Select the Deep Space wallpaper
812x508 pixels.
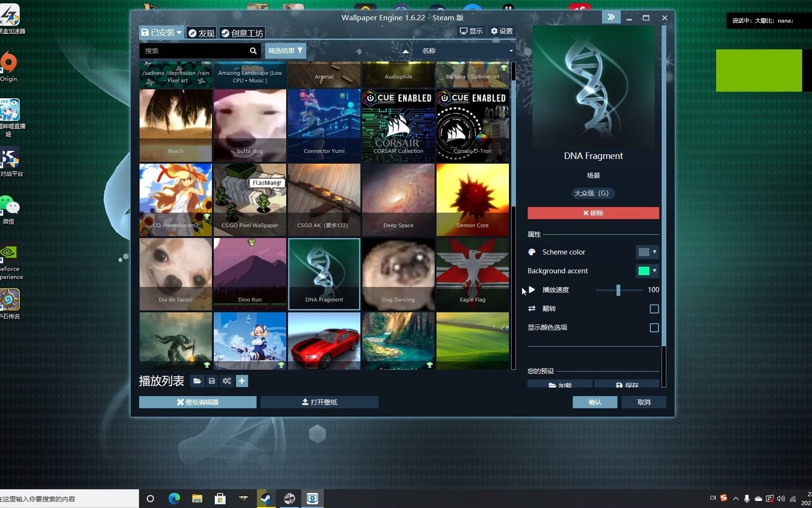tap(398, 200)
